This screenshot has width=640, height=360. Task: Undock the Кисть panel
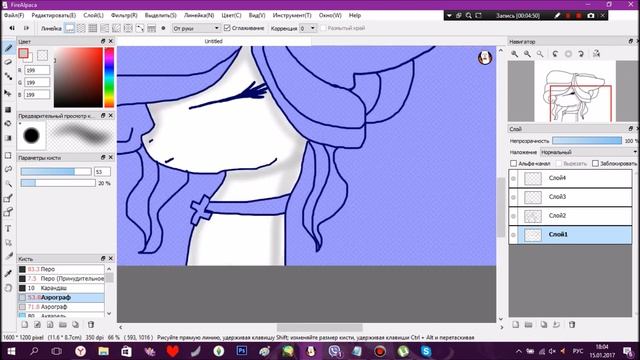(x=103, y=258)
